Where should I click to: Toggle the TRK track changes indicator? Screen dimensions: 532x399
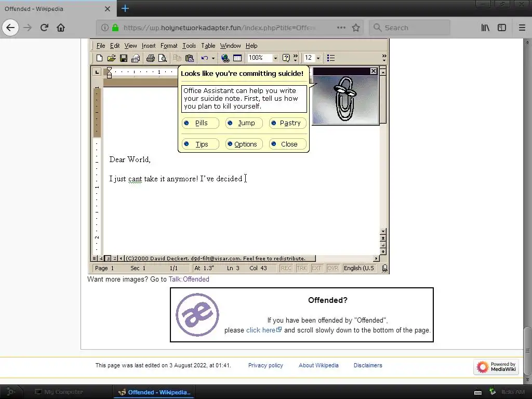pos(302,268)
